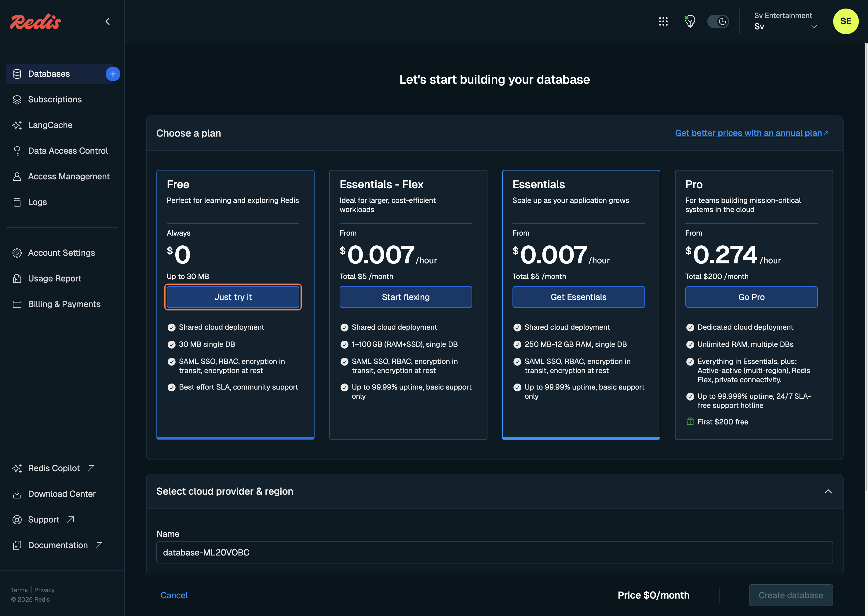Select the Data Access Control key icon
Viewport: 868px width, 616px height.
[17, 151]
